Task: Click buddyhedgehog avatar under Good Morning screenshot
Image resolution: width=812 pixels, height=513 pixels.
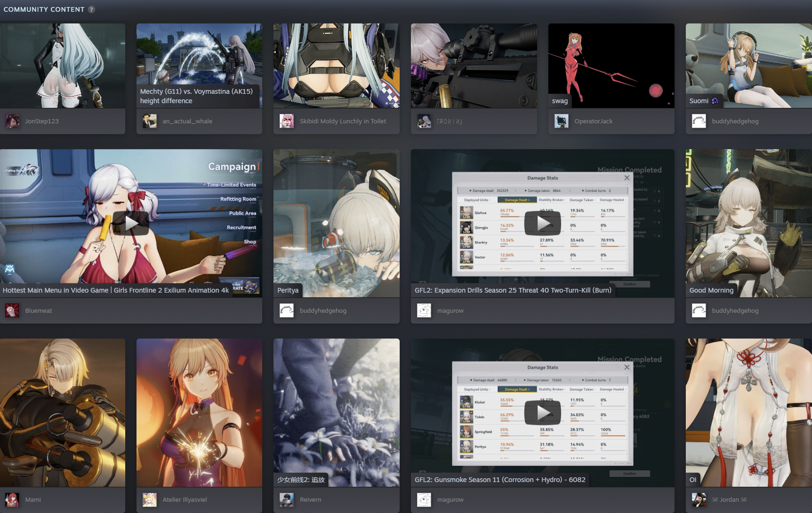Action: point(699,310)
